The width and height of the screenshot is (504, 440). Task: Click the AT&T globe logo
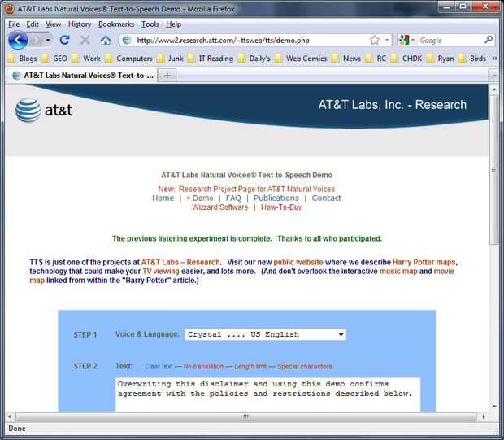click(28, 110)
